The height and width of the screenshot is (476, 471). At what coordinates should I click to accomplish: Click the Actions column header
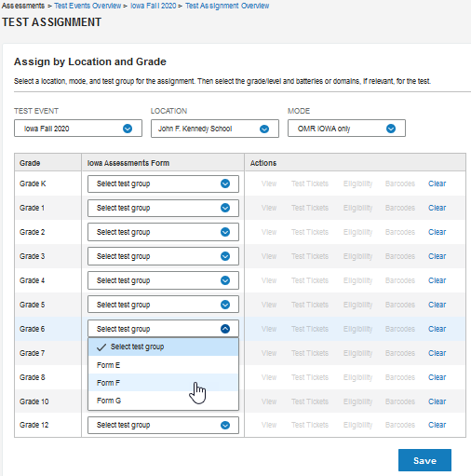[263, 163]
